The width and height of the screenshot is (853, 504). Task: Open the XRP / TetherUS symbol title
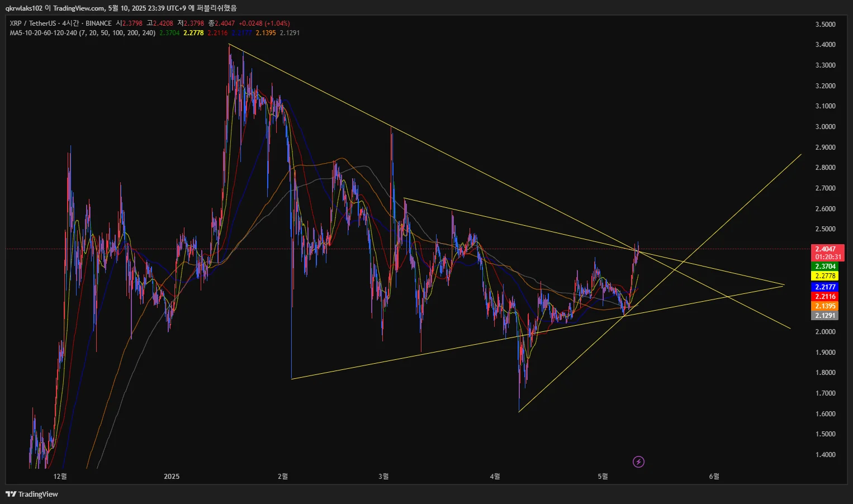[x=33, y=23]
